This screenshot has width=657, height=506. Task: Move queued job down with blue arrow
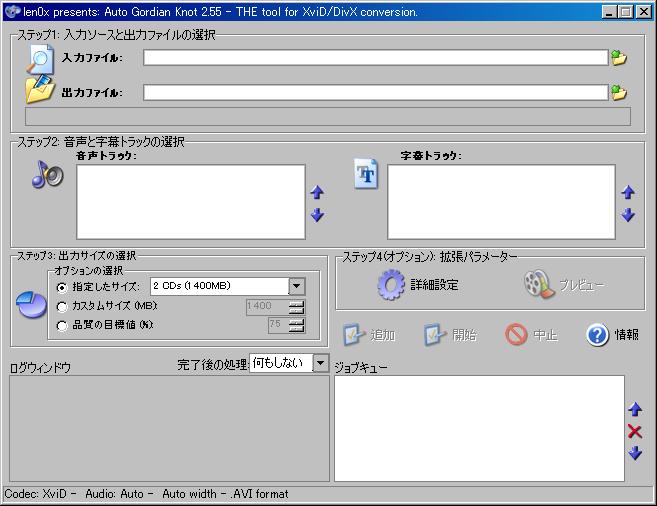pos(635,453)
